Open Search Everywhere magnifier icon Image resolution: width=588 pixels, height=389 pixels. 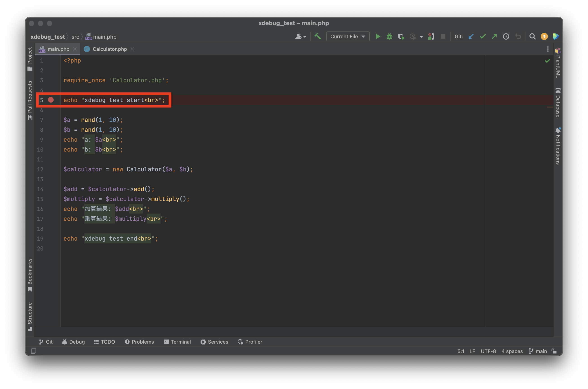532,37
